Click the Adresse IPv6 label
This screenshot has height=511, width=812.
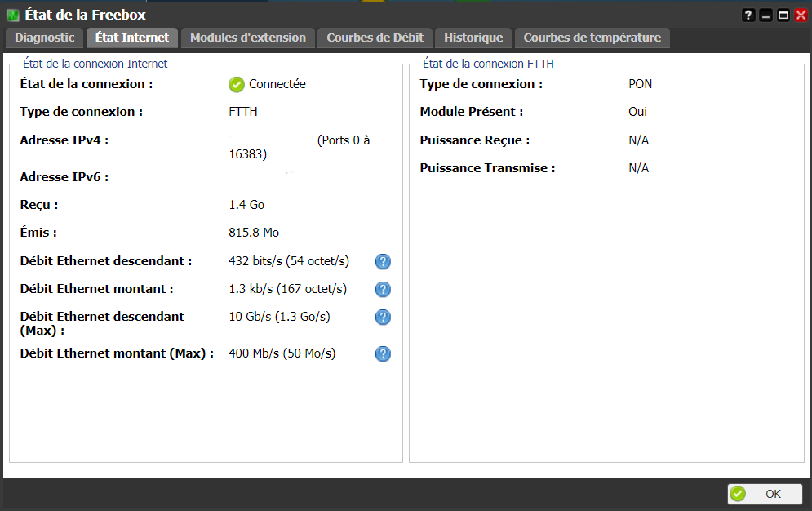coord(64,177)
